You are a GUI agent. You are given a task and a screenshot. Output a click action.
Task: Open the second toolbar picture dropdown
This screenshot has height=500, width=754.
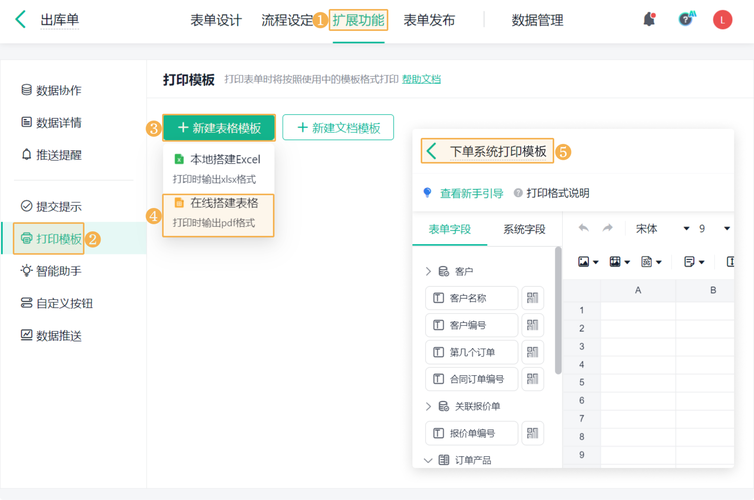coord(619,262)
